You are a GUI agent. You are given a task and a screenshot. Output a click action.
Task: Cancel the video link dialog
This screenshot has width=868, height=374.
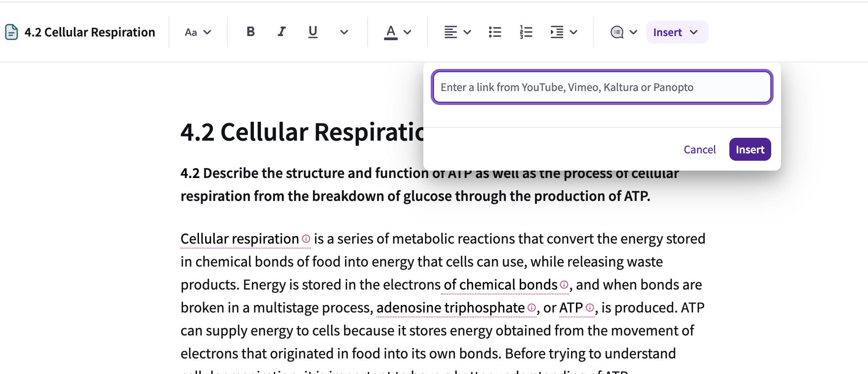(x=699, y=149)
